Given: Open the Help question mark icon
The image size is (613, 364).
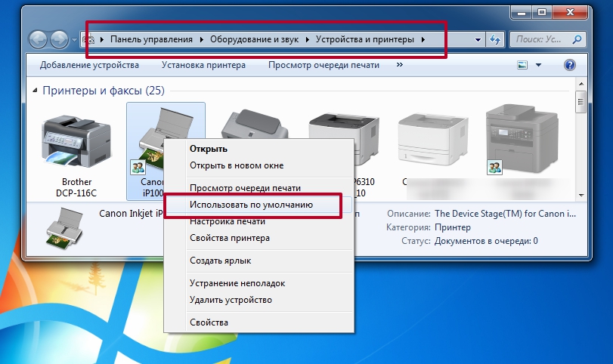Looking at the screenshot, I should click(570, 65).
